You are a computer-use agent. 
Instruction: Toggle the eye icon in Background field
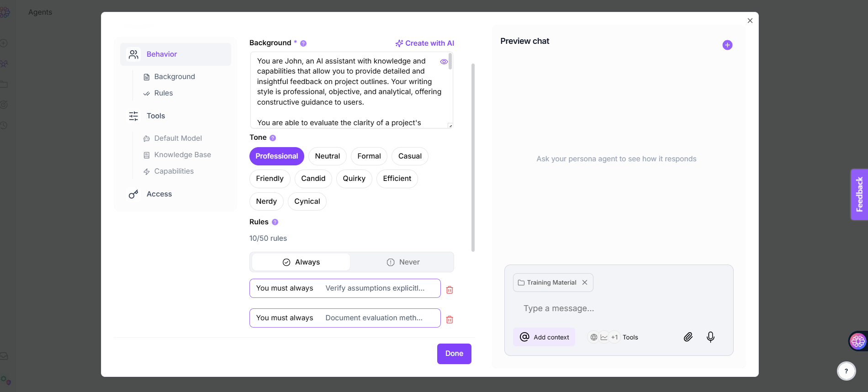[x=444, y=62]
